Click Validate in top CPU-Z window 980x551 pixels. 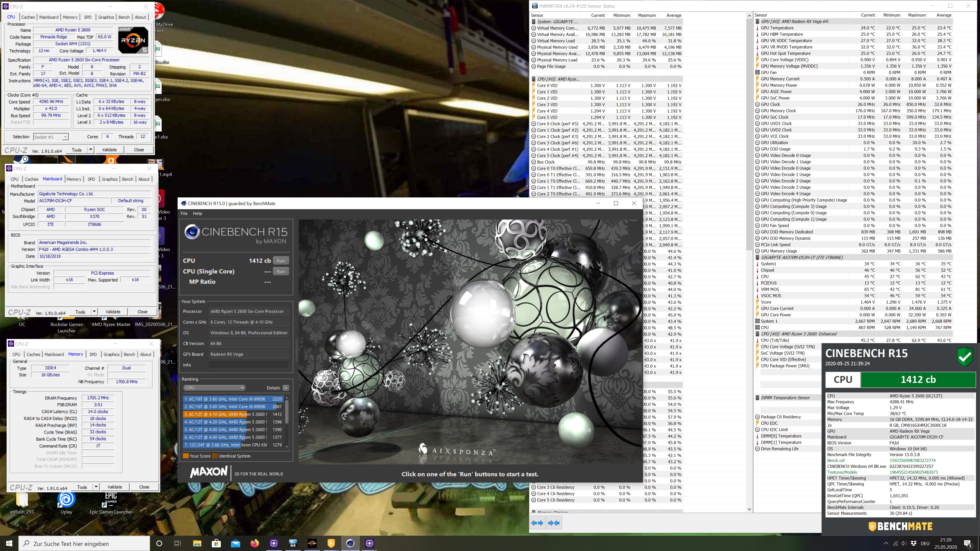pos(109,149)
